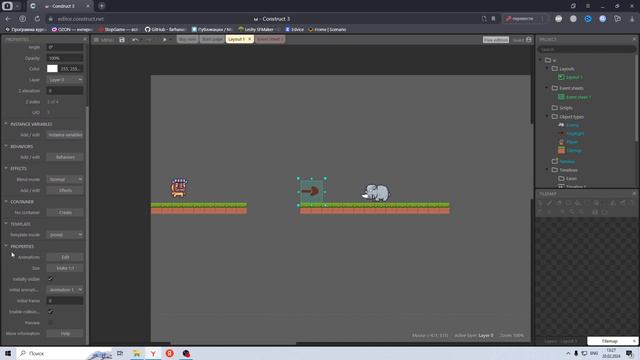Click the browser Reload icon
640x360 pixels.
(37, 19)
